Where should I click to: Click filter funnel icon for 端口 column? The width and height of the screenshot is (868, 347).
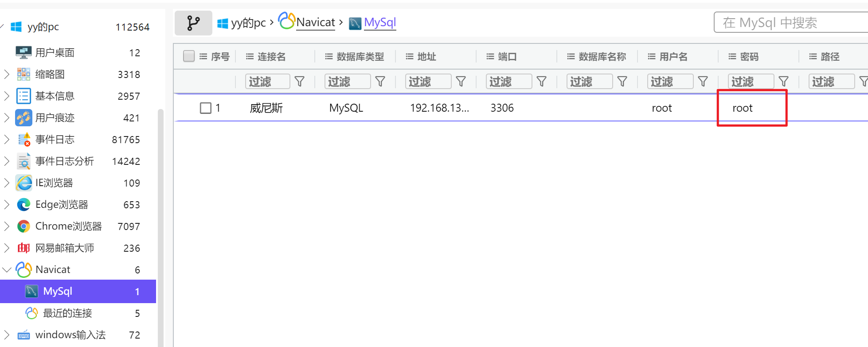(x=542, y=82)
